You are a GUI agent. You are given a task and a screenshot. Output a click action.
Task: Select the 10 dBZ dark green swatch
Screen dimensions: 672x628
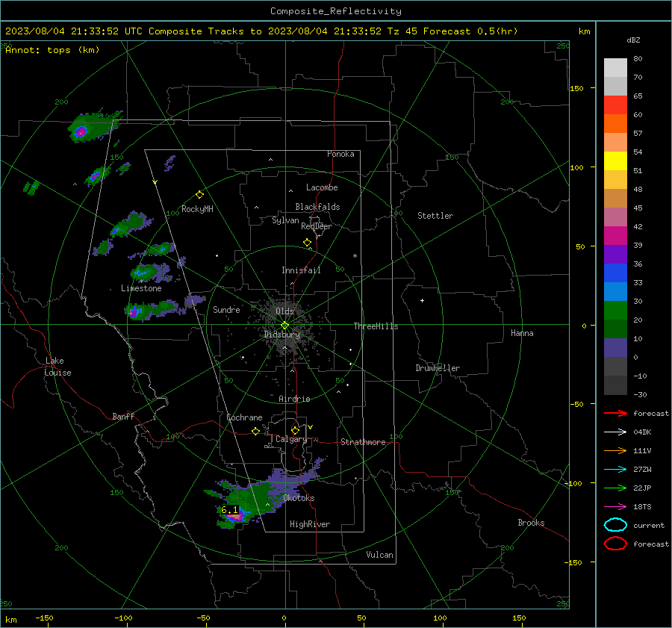click(615, 329)
